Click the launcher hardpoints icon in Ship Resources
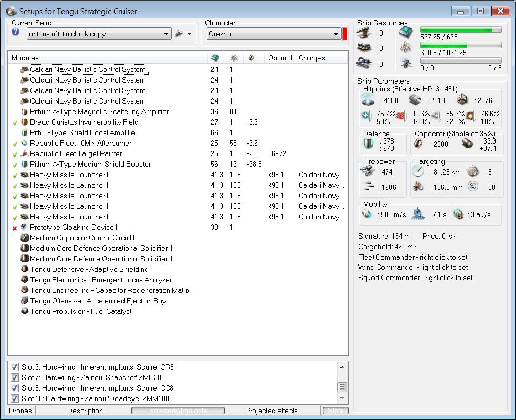Image resolution: width=516 pixels, height=420 pixels. (364, 48)
